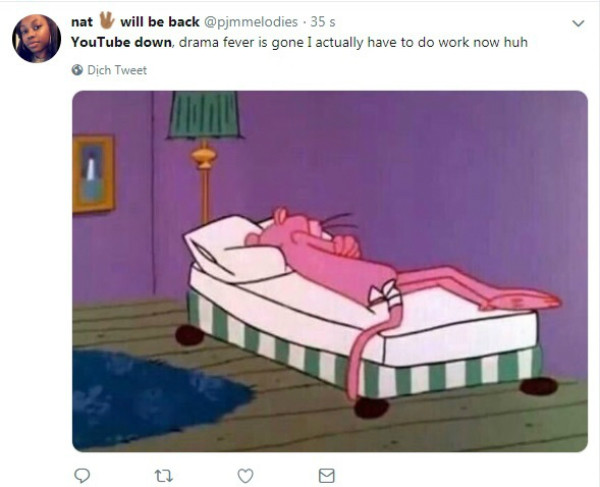Click the green lamp shade in the image

204,114
